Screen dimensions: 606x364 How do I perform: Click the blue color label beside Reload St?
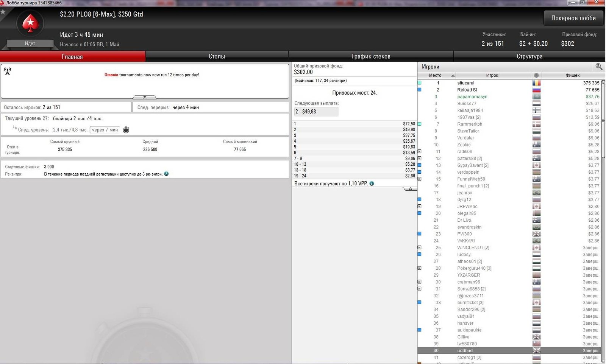pyautogui.click(x=419, y=90)
